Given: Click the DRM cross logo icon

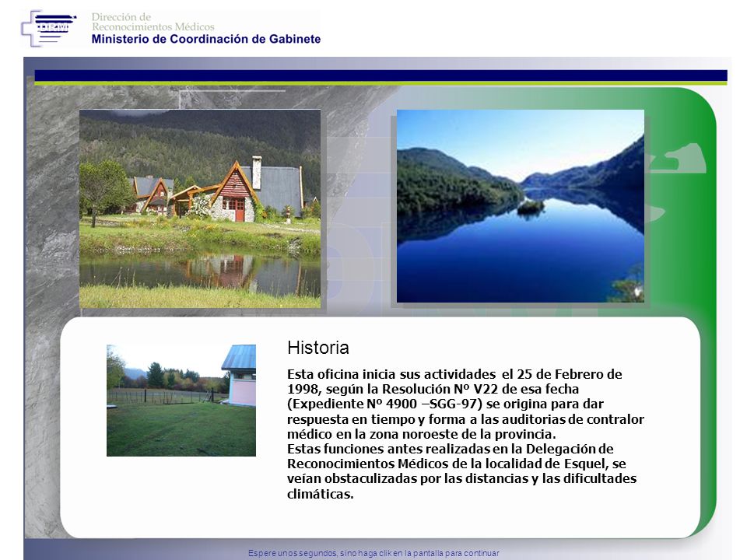Looking at the screenshot, I should (x=48, y=29).
